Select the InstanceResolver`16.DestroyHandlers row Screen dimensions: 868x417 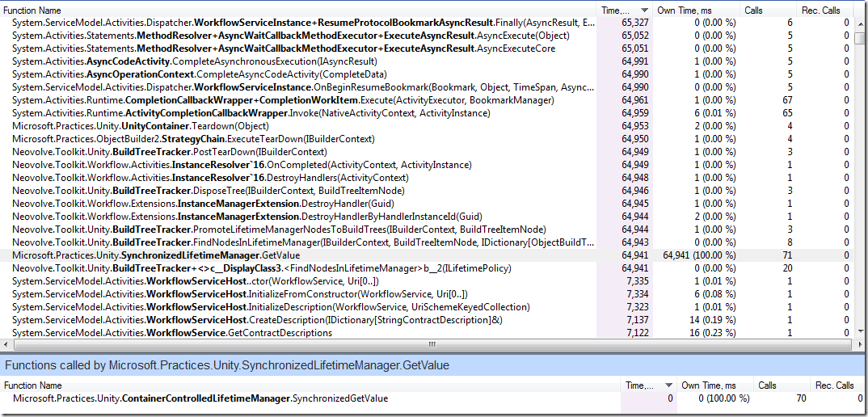(426, 177)
